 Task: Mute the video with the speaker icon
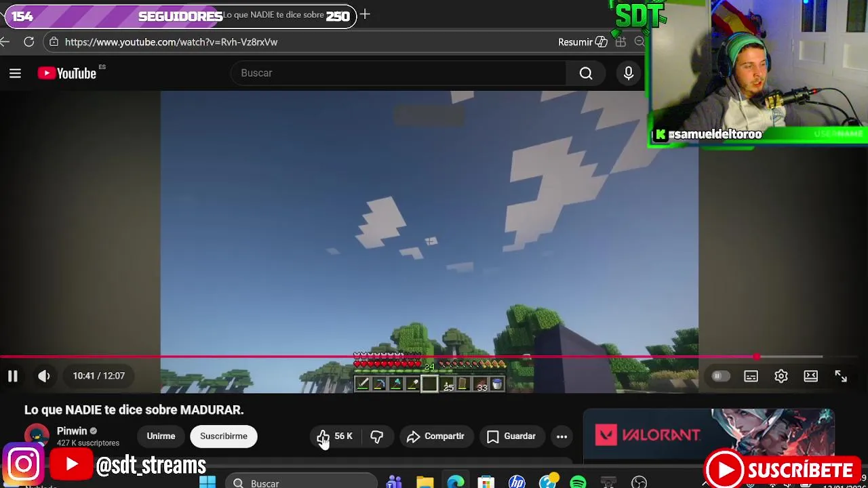pos(44,375)
